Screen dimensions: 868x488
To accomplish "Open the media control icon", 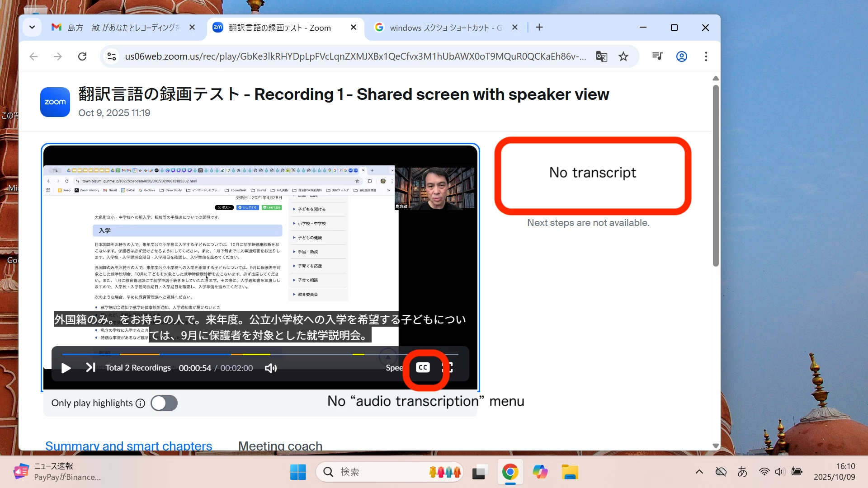I will (x=657, y=56).
